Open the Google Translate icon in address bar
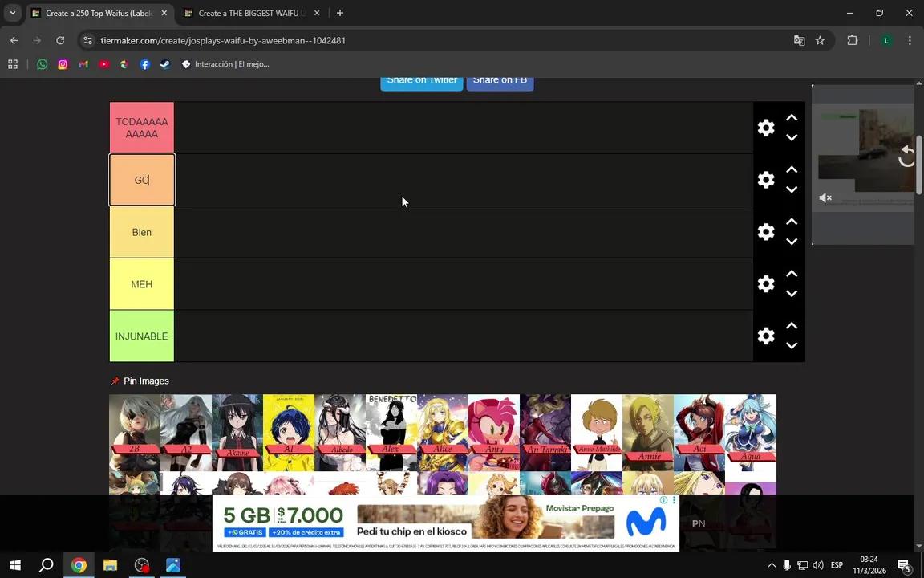The image size is (924, 578). coord(799,40)
